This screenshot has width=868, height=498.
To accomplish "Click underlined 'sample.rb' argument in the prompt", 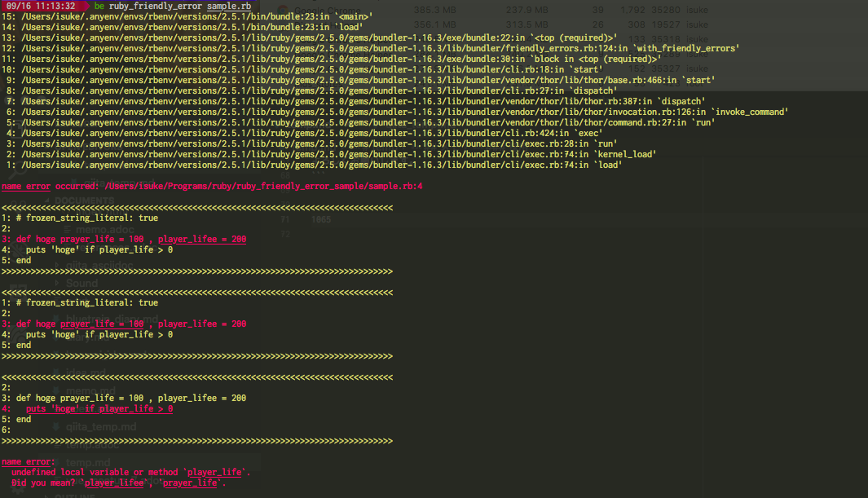I will (229, 6).
